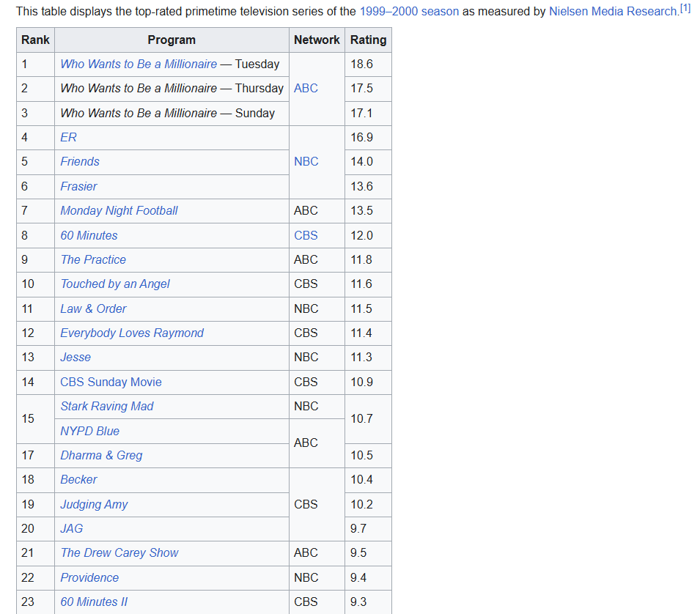Select the 16.9 rating cell

pos(368,138)
